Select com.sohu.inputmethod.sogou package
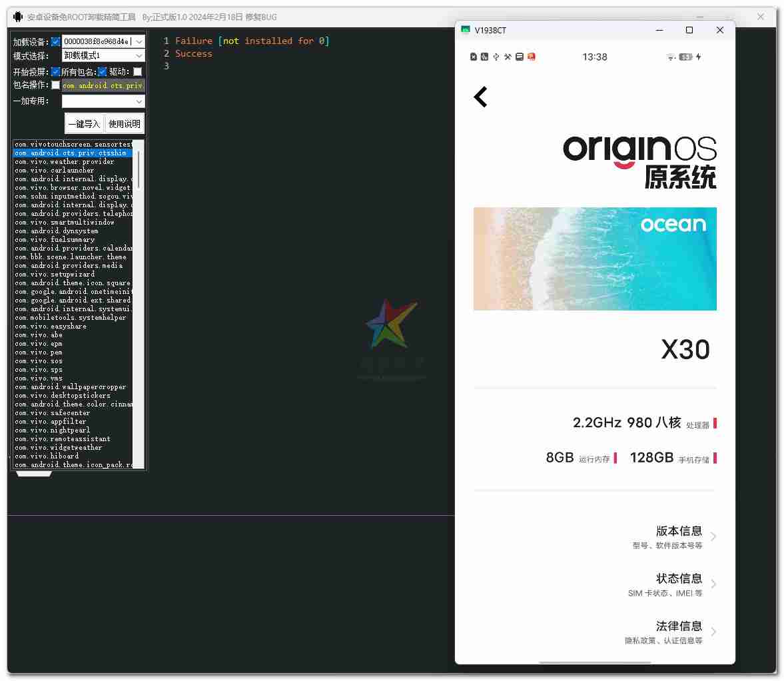784x681 pixels. (x=73, y=196)
